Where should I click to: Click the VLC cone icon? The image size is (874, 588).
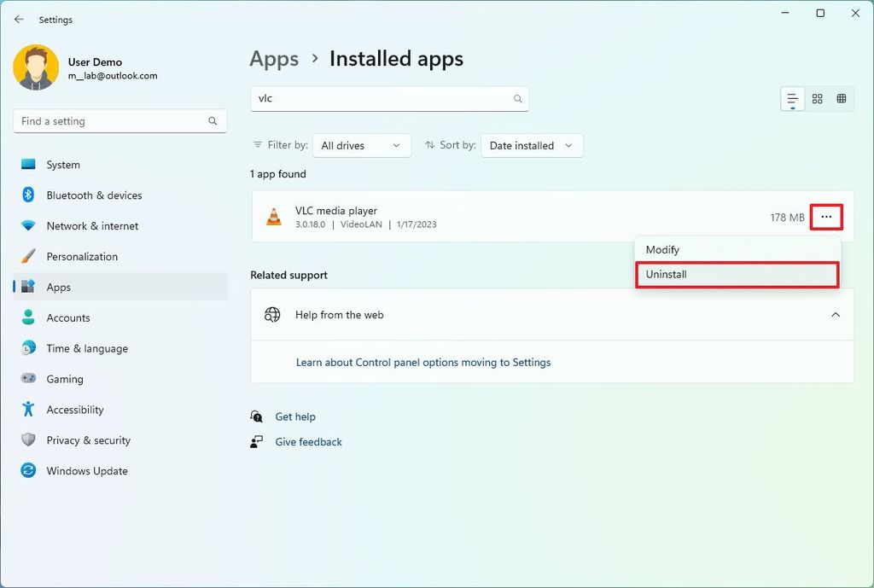[x=274, y=217]
